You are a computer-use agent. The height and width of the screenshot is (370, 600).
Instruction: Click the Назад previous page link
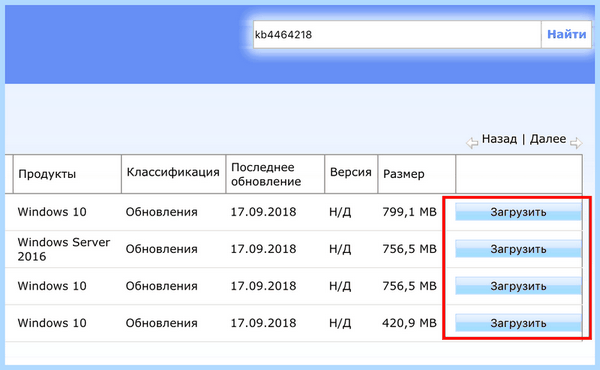tap(499, 139)
